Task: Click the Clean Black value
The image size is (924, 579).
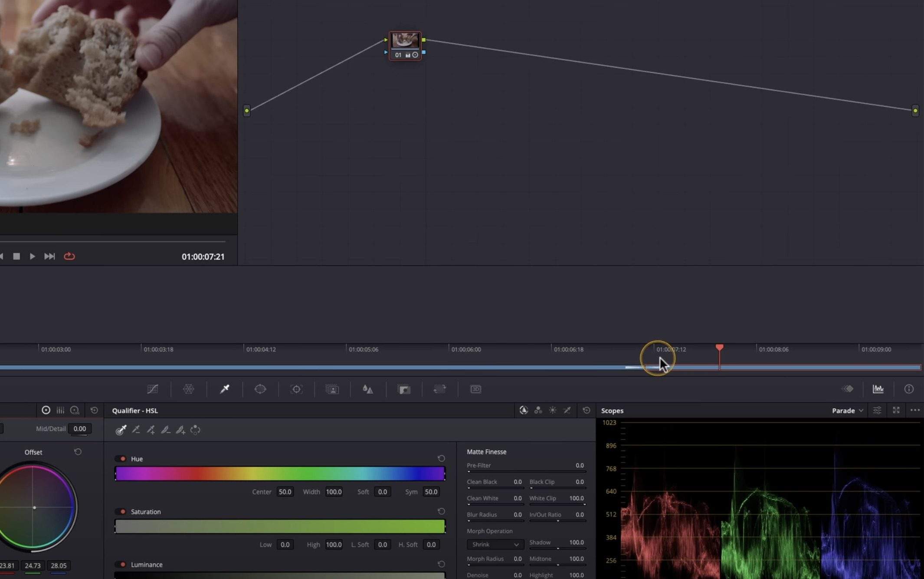Action: coord(518,482)
